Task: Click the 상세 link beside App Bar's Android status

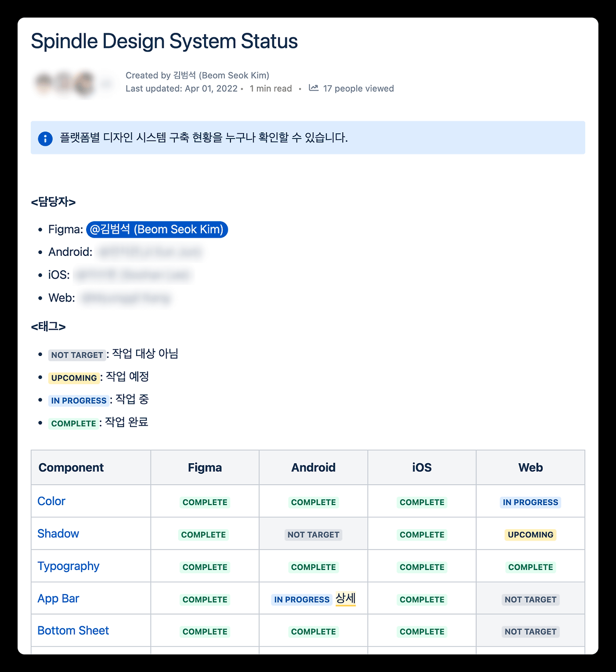Action: click(x=345, y=598)
